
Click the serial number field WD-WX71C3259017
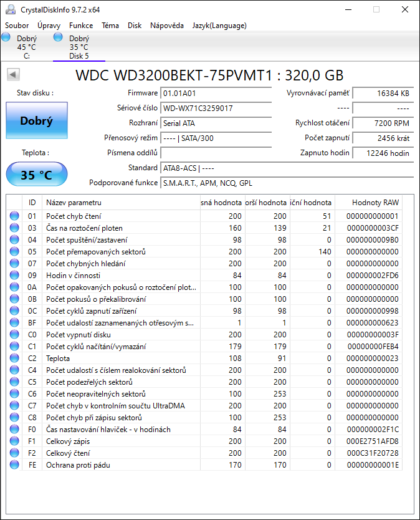pos(216,108)
